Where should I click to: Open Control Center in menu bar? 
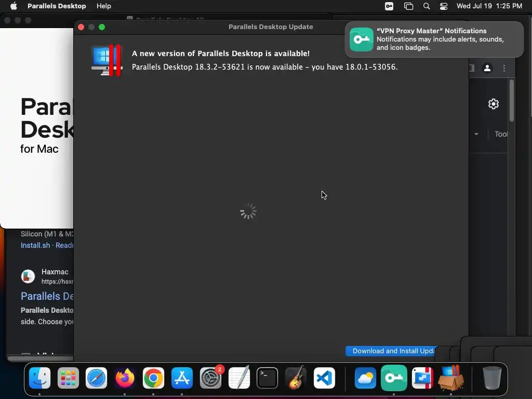[x=444, y=6]
